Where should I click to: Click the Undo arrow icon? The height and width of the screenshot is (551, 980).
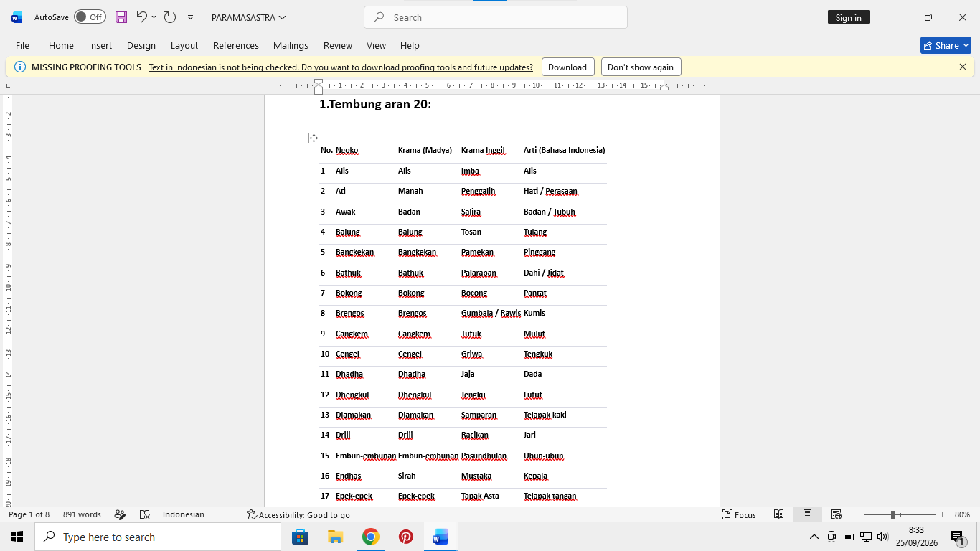click(x=142, y=17)
